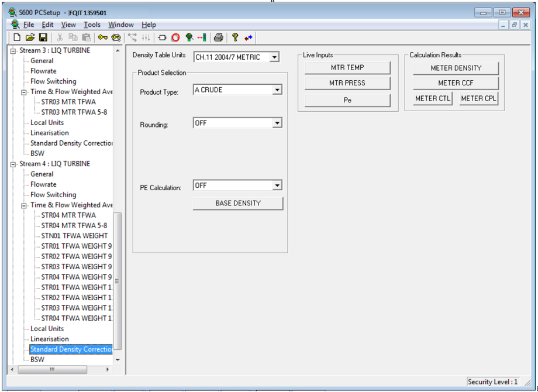Click the METER CPL button

pyautogui.click(x=478, y=98)
